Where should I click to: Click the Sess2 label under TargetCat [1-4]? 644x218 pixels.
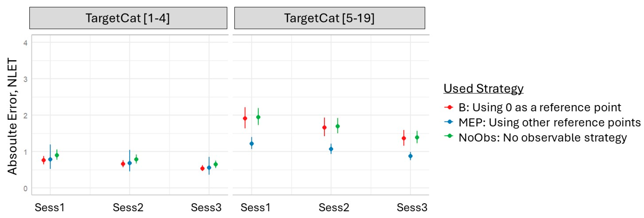[128, 207]
